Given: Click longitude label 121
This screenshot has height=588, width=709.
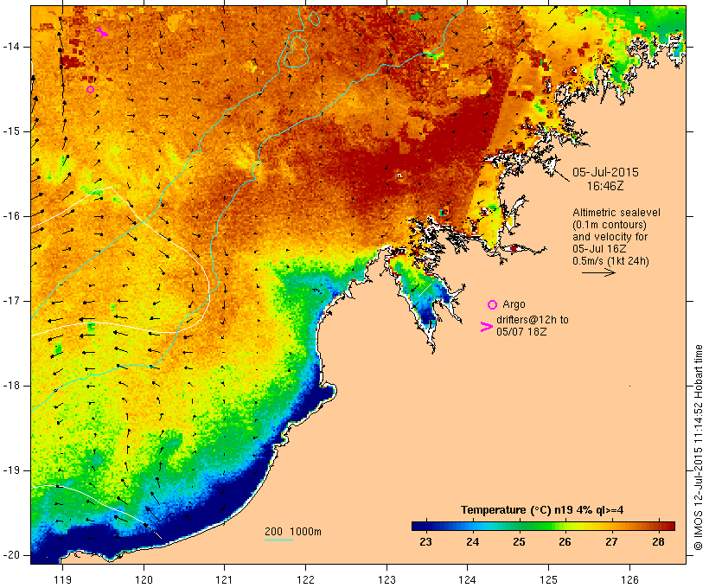Looking at the screenshot, I should (x=224, y=579).
